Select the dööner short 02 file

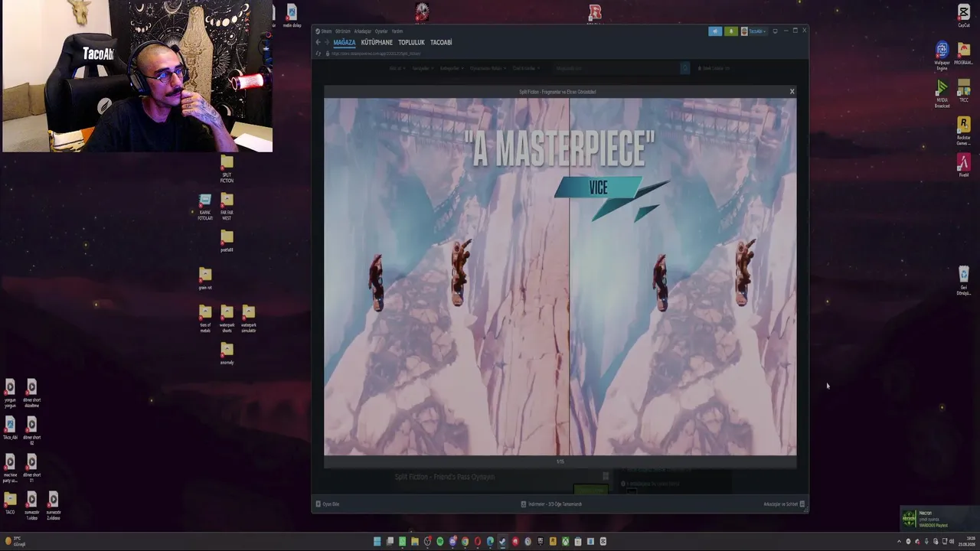[31, 430]
